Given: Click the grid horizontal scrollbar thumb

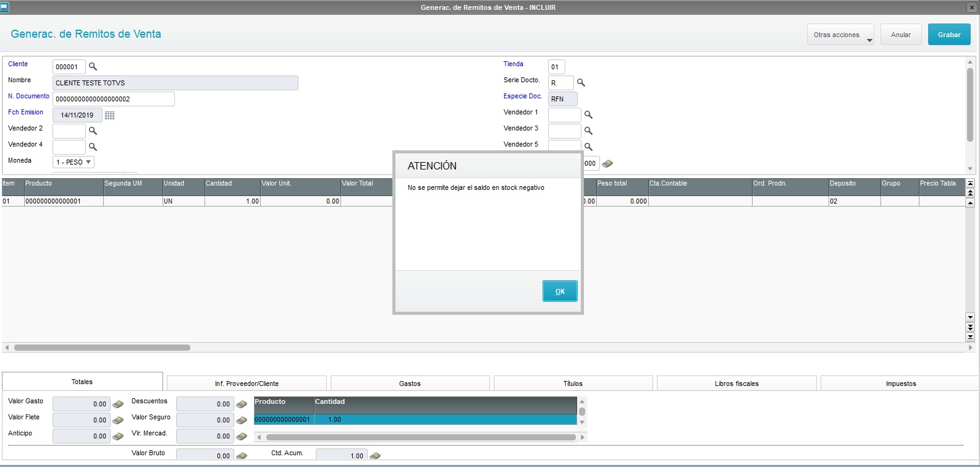Looking at the screenshot, I should click(x=102, y=348).
